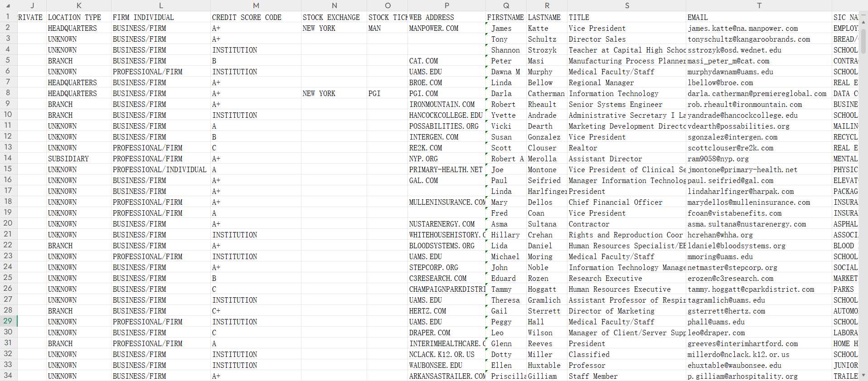
Task: Select the last name Catherman cell
Action: pos(547,93)
